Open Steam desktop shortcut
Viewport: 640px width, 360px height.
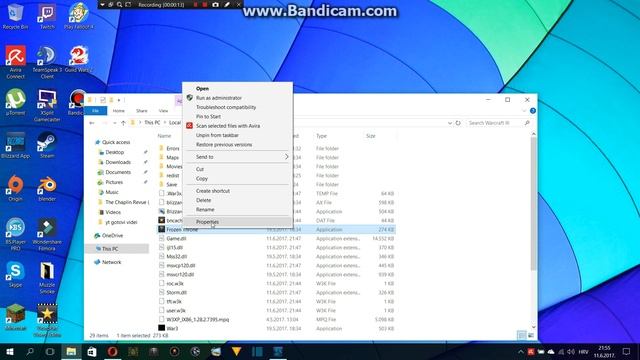pos(47,145)
